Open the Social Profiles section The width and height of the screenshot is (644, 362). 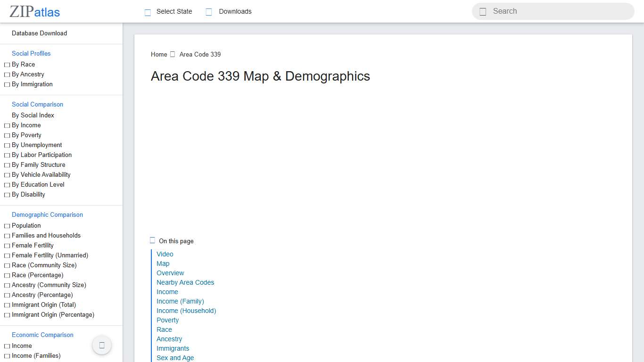point(31,53)
